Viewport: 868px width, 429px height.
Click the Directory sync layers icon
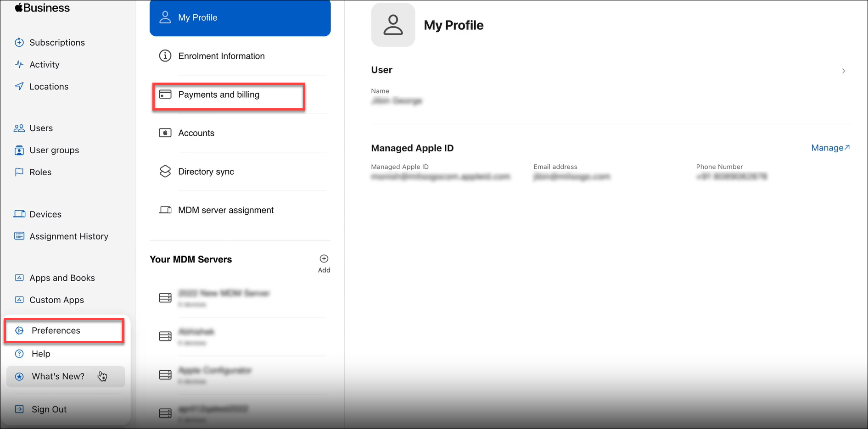(x=165, y=172)
